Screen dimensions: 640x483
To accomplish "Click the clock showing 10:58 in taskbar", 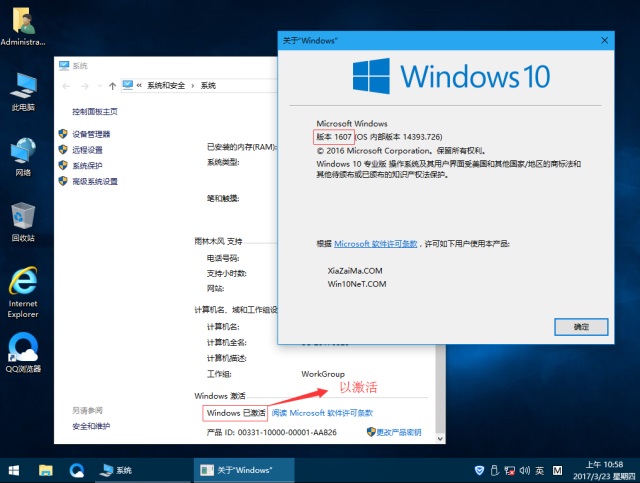I will point(603,469).
